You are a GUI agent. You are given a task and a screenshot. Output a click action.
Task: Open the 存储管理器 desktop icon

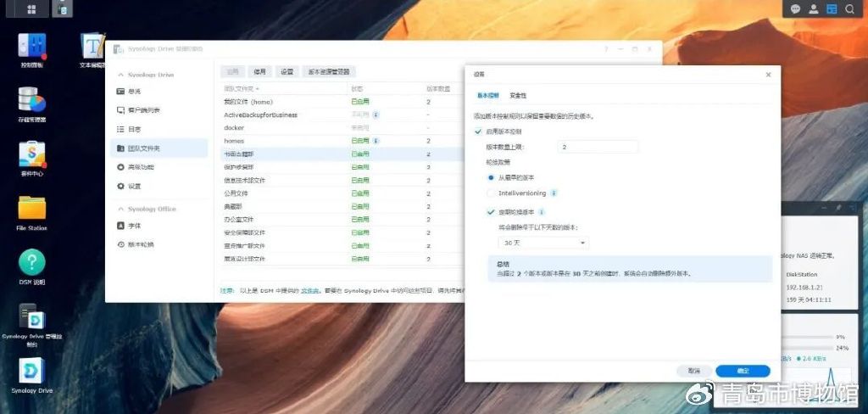click(x=32, y=101)
